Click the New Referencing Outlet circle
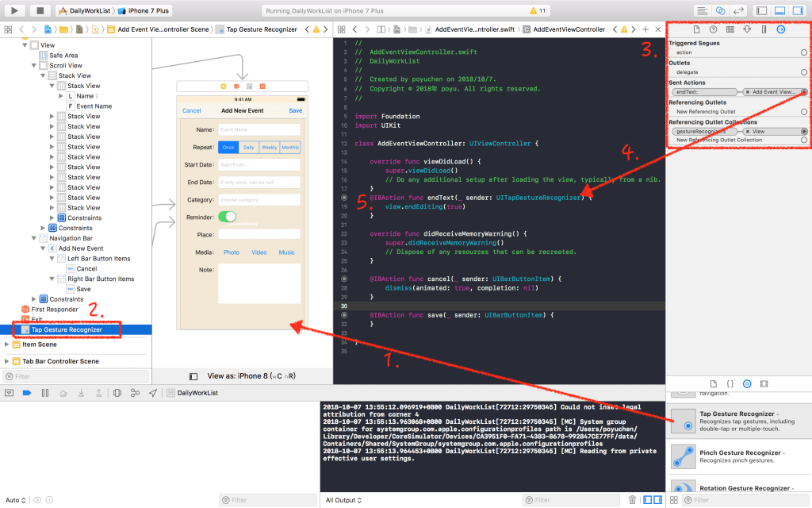The image size is (812, 508). [x=804, y=111]
